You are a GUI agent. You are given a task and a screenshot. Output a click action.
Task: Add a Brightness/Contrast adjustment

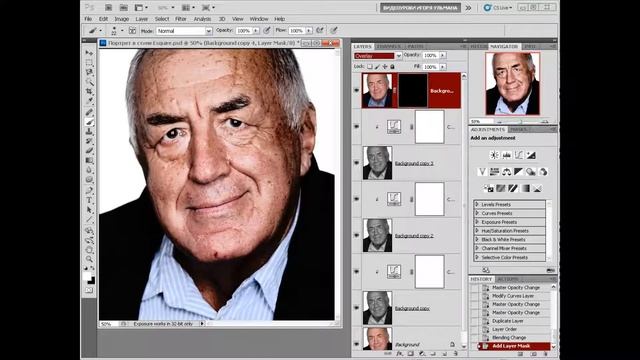pos(494,155)
